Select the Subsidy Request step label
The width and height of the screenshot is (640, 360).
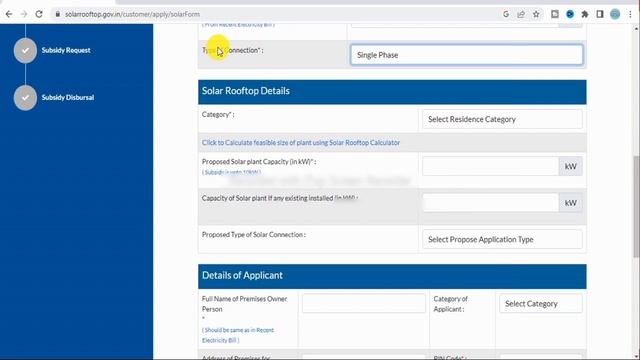click(66, 50)
